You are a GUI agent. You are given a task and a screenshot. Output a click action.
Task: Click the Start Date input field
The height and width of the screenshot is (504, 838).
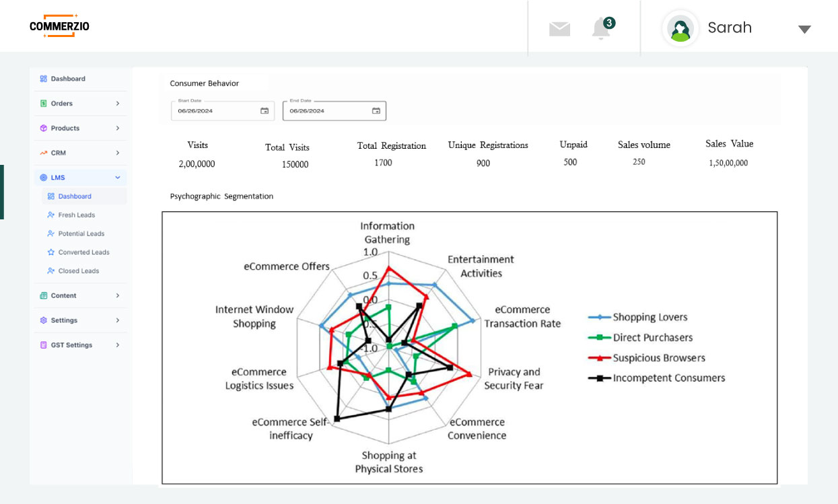(x=215, y=111)
